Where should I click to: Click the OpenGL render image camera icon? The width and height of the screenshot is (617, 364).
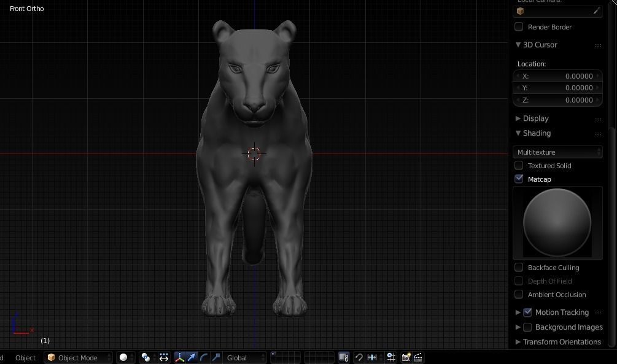(x=406, y=357)
